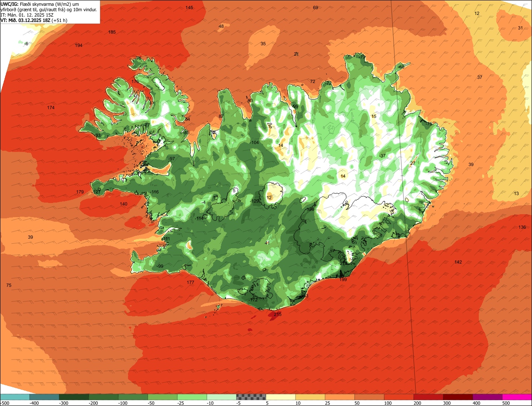Click the value 27 in east Iceland
Image resolution: width=532 pixels, height=406 pixels.
coord(413,163)
